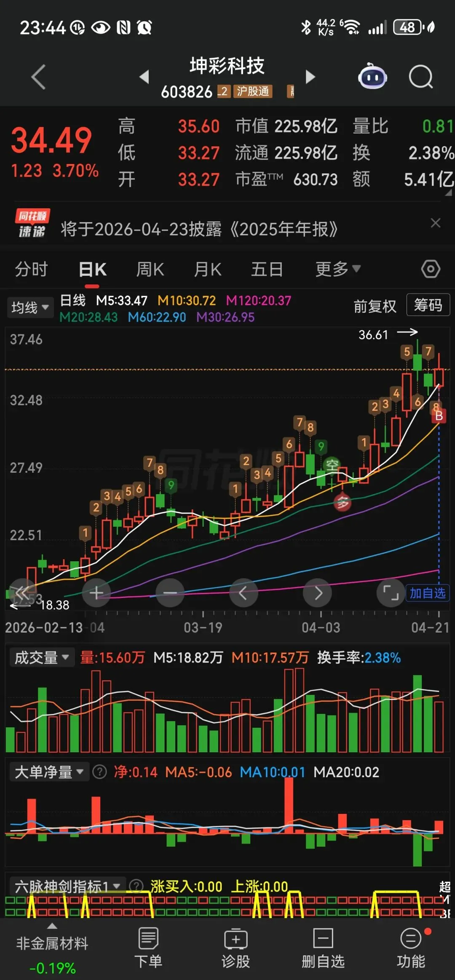The image size is (455, 980).
Task: Move chart left with arrow button
Action: click(x=244, y=593)
